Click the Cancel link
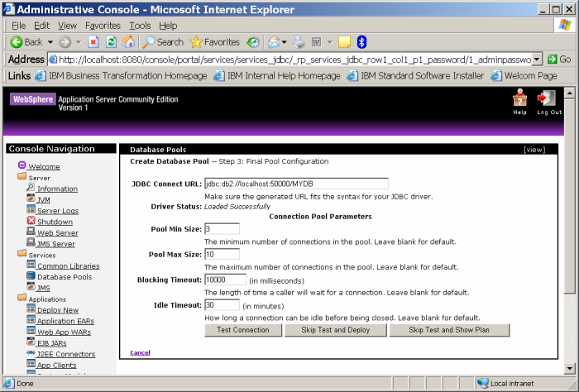This screenshot has width=579, height=392. coord(141,353)
